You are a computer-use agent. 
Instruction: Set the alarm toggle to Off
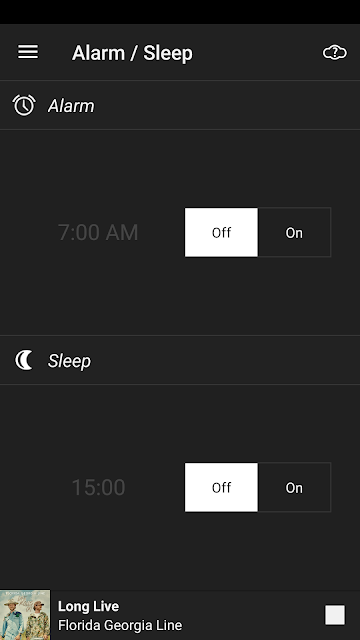221,232
